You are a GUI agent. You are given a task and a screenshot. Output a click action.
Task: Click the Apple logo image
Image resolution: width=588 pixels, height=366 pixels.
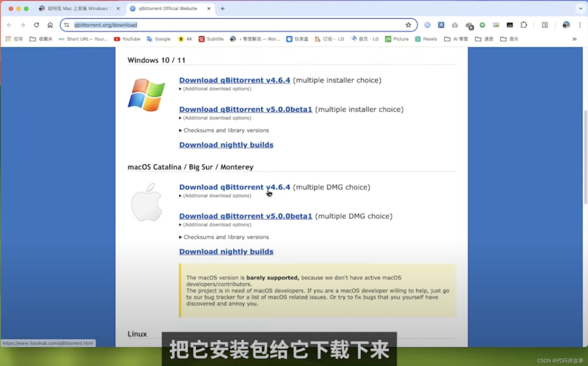pyautogui.click(x=147, y=202)
